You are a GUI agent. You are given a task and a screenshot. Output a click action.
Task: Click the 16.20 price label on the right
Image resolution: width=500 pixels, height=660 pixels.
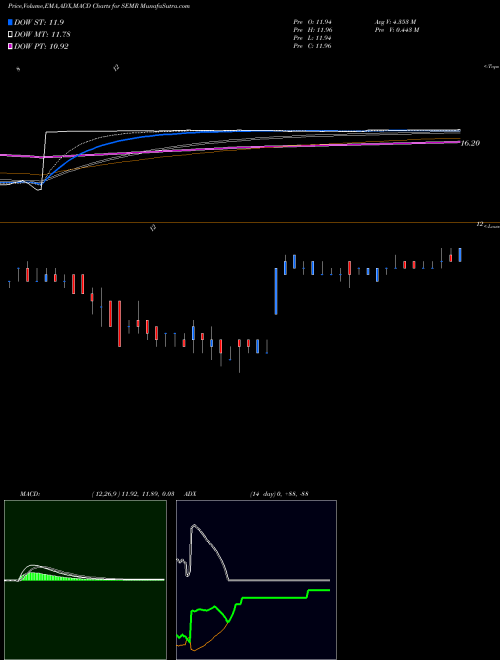470,144
